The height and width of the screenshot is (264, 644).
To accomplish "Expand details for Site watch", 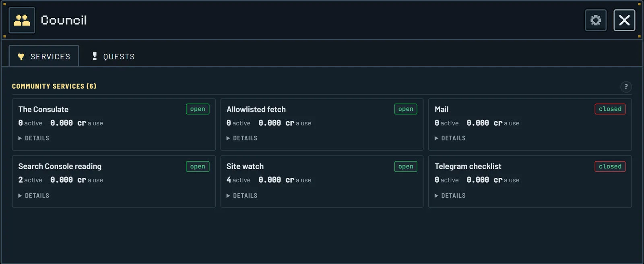I will pyautogui.click(x=242, y=196).
